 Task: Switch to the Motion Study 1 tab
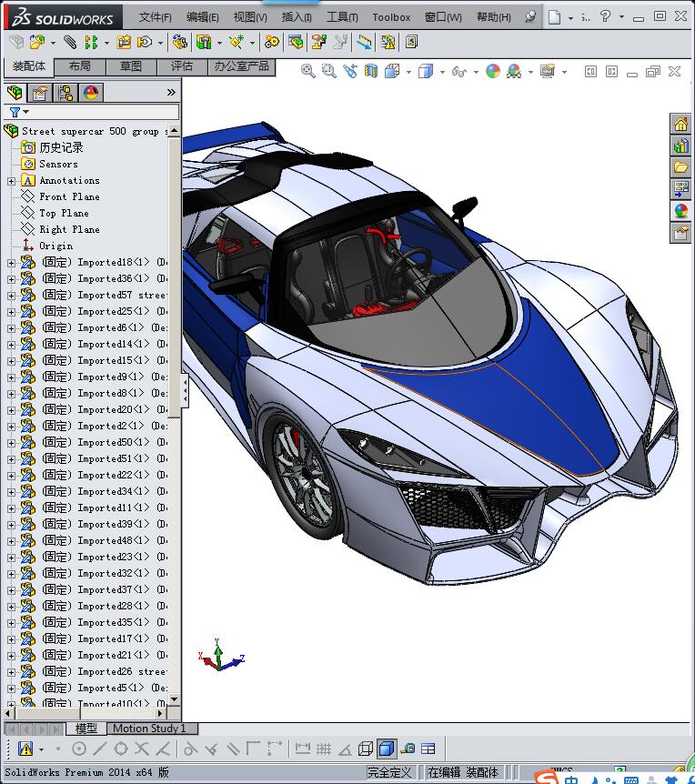coord(149,729)
